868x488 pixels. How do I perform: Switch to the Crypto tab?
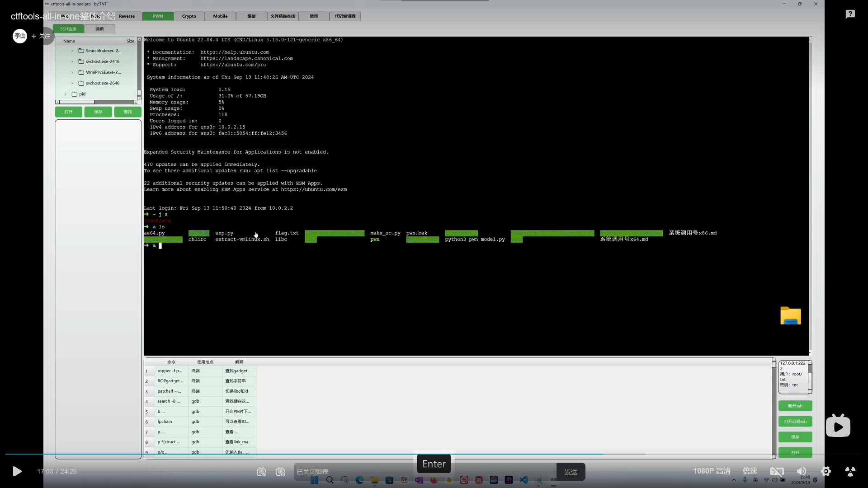189,16
